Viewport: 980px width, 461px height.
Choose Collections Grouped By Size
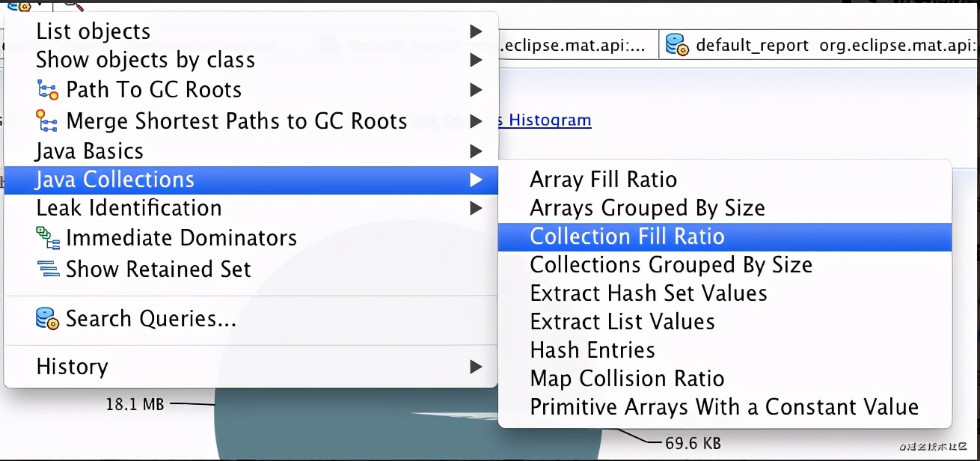[670, 265]
